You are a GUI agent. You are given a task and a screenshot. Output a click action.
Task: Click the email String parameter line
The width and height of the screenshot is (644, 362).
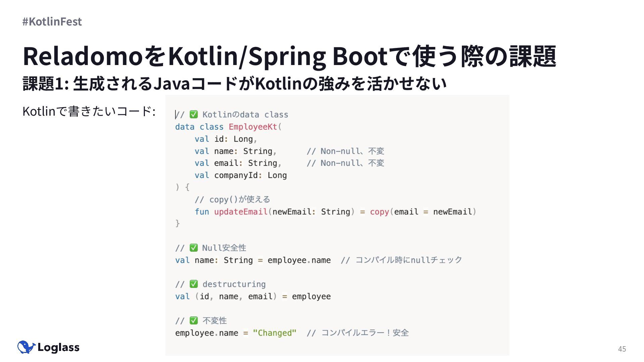pyautogui.click(x=238, y=163)
